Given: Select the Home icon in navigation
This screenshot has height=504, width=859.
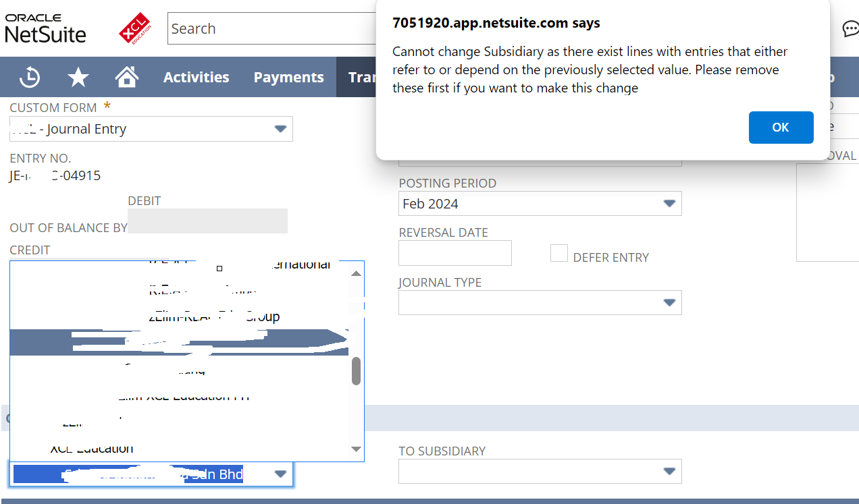Looking at the screenshot, I should (127, 77).
